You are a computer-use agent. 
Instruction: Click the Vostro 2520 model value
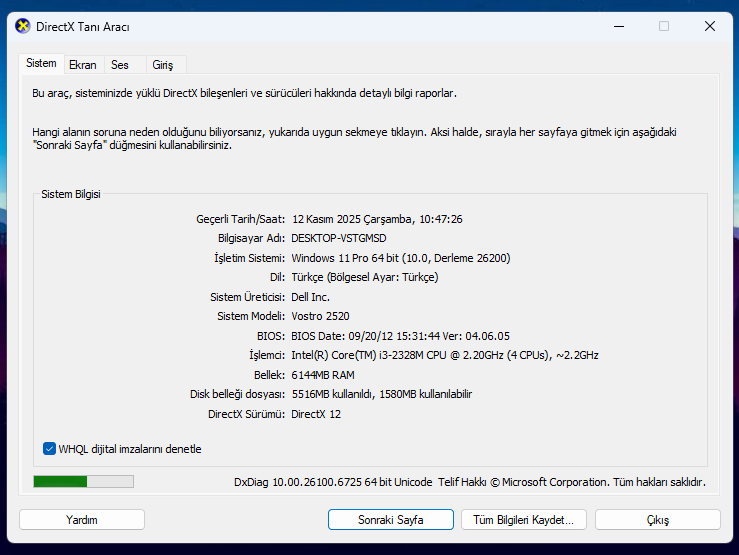point(320,317)
